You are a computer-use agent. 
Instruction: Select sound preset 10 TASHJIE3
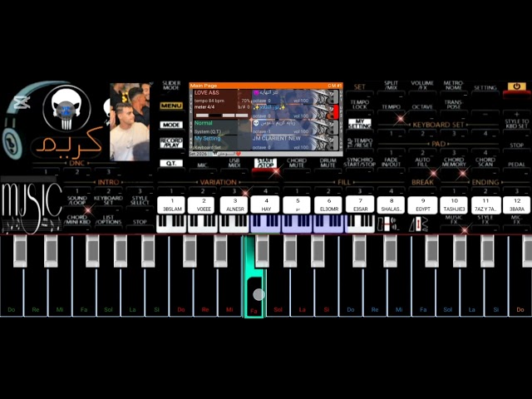point(455,205)
